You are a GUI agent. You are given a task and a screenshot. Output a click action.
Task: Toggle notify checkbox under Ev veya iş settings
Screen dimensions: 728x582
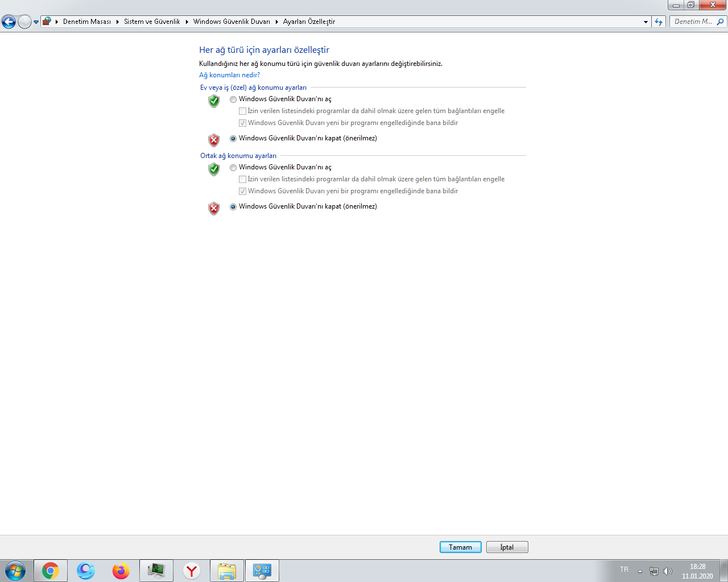[x=243, y=123]
